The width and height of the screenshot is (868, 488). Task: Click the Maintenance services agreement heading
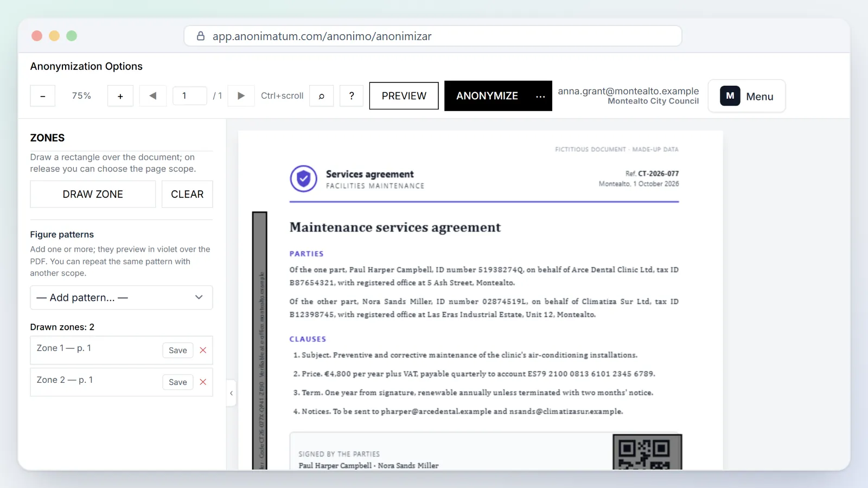pyautogui.click(x=395, y=228)
